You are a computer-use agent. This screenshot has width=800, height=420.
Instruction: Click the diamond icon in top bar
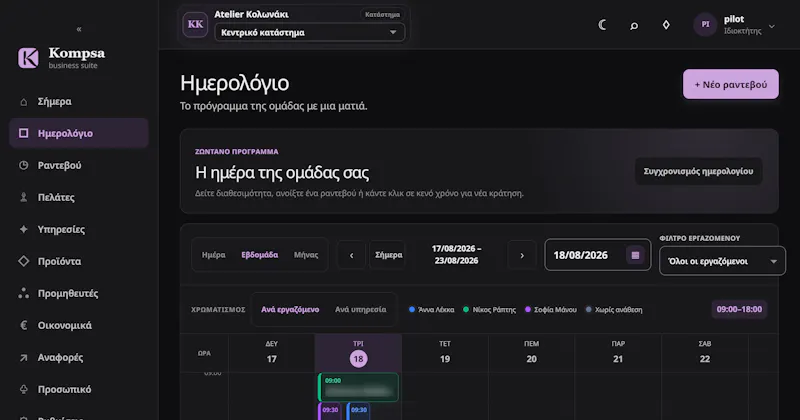point(666,25)
